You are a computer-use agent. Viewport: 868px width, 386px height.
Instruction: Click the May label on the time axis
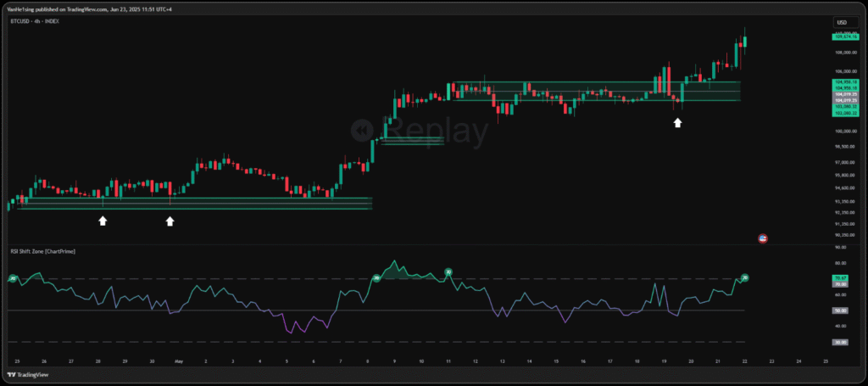[178, 361]
